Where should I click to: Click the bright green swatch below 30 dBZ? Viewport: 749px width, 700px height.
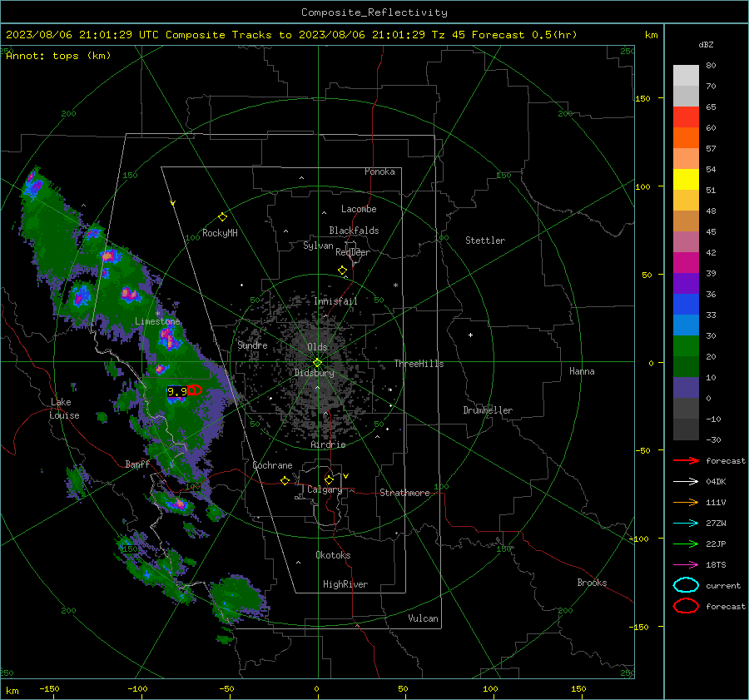click(686, 346)
